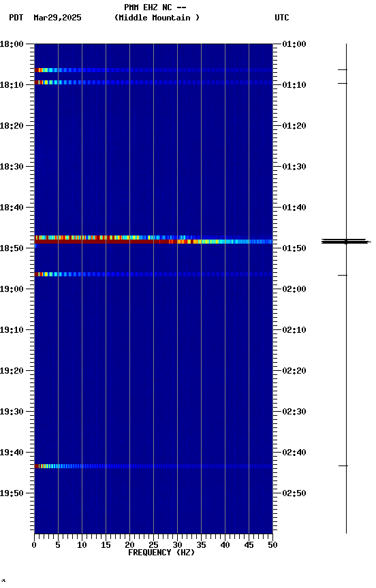Click the 19:43 spectrogram event band
This screenshot has width=376, height=588.
pyautogui.click(x=153, y=466)
